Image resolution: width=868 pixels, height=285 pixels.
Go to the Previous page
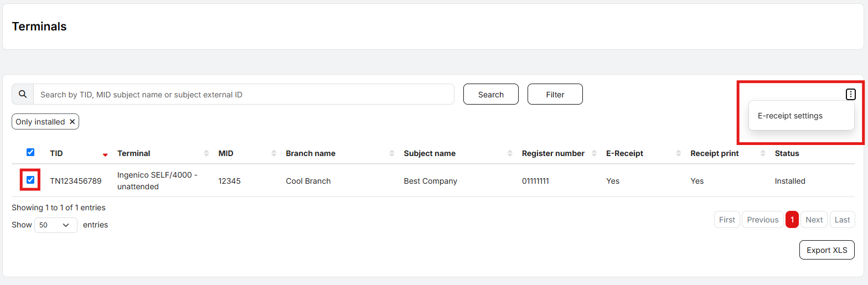click(763, 220)
